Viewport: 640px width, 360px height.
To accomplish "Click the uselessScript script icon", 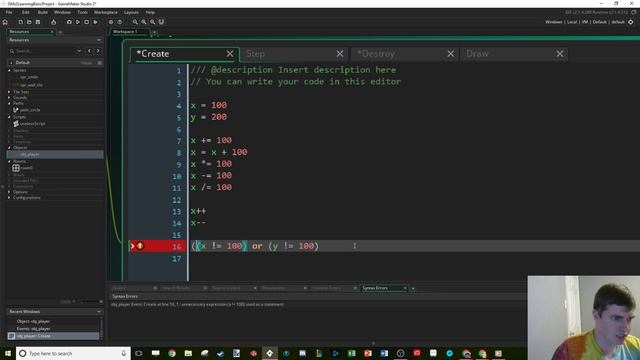I will pos(16,123).
